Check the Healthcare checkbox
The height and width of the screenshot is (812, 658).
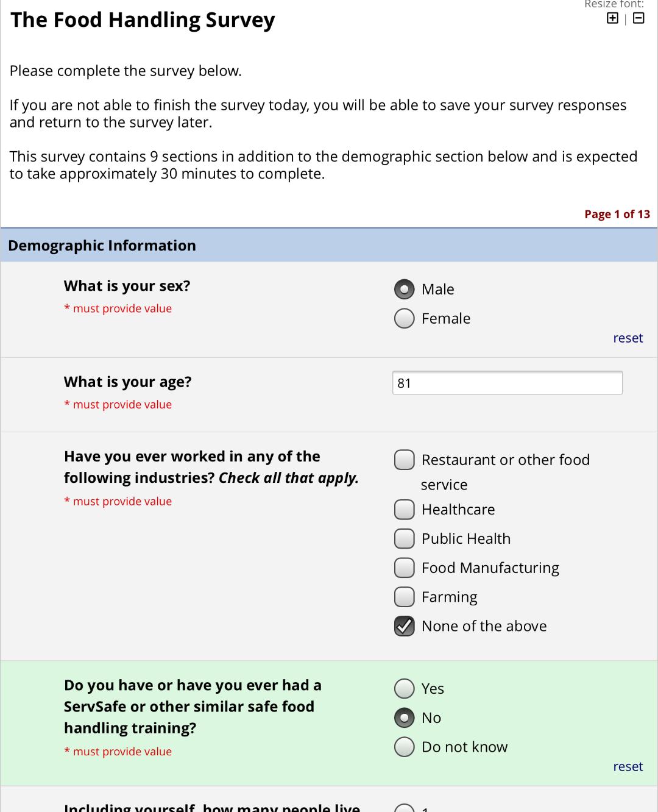[x=404, y=509]
